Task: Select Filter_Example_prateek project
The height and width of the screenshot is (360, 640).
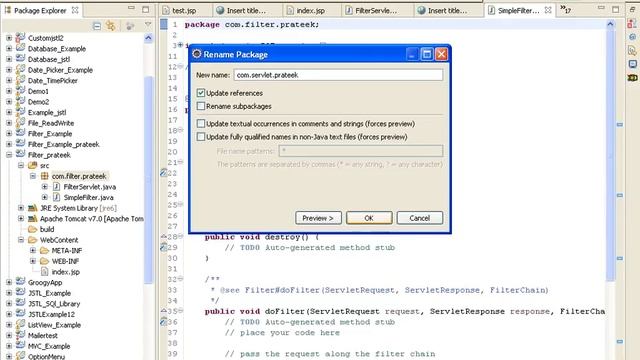Action: pos(64,144)
